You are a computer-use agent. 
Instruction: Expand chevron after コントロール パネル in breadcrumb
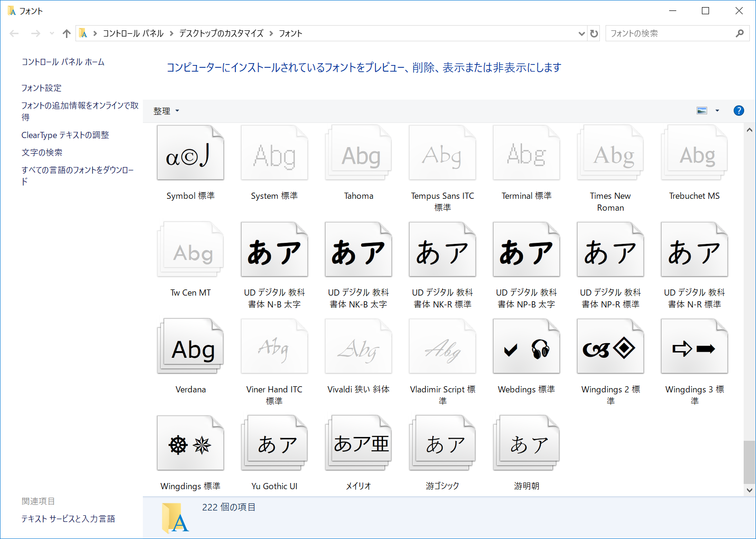click(x=171, y=33)
